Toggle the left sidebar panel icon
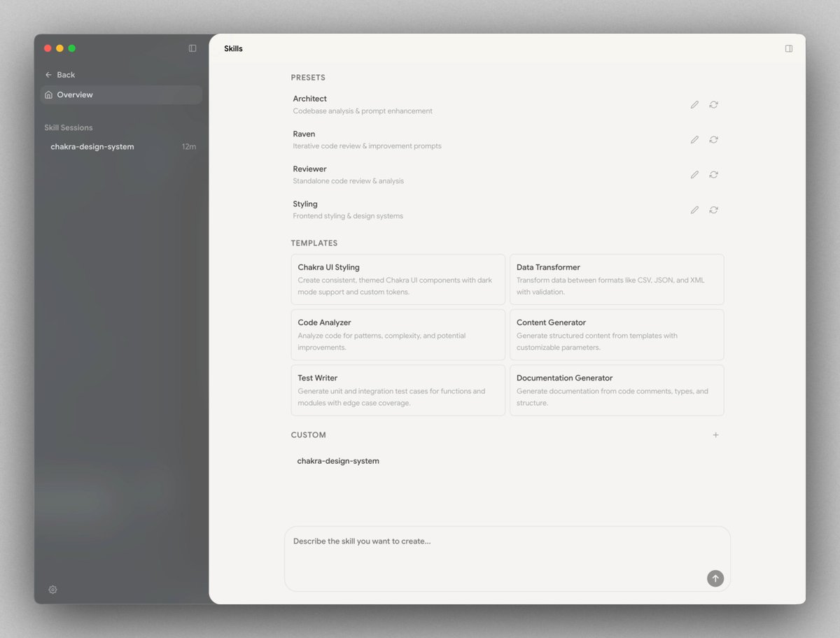The height and width of the screenshot is (638, 840). click(x=192, y=48)
